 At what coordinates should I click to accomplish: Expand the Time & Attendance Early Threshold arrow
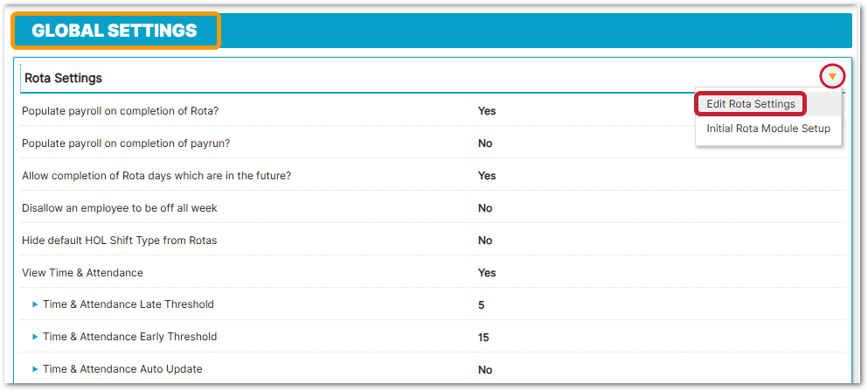[x=36, y=337]
